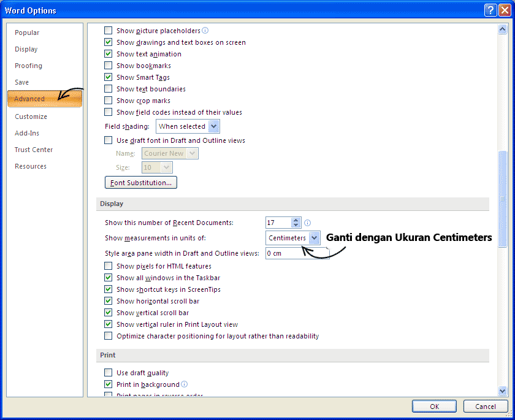Toggle Show Smart Tags checkbox
This screenshot has height=420, width=515.
(x=108, y=77)
